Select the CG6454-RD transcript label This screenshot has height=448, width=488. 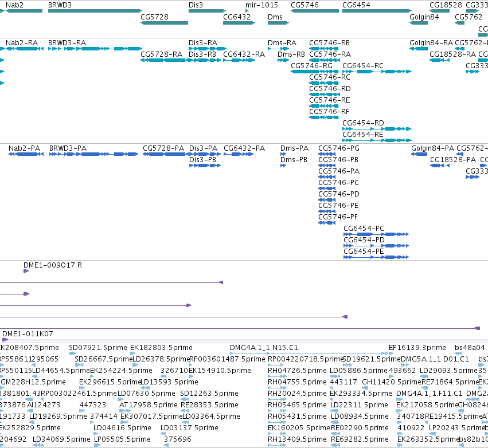click(363, 123)
